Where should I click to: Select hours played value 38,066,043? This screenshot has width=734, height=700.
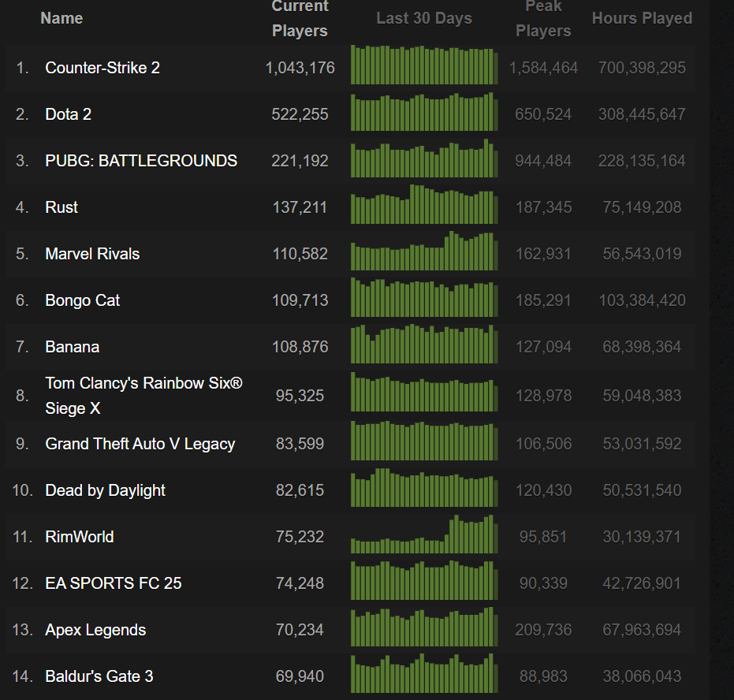coord(642,676)
